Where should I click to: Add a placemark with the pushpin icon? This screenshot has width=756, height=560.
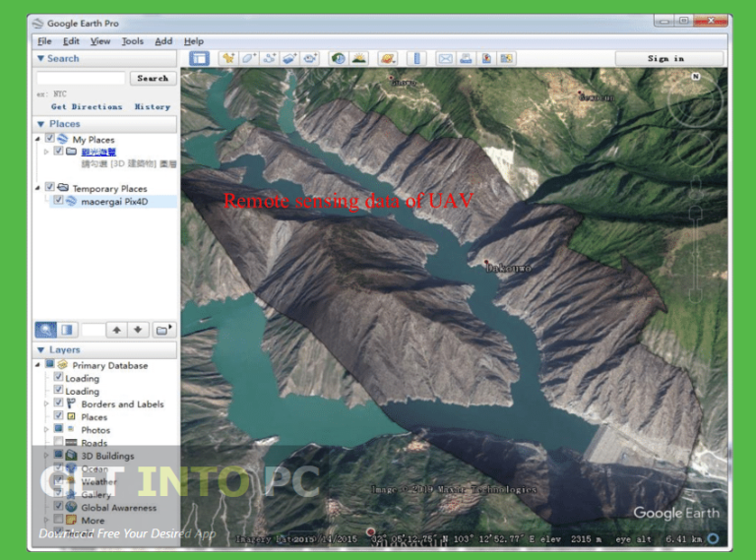pyautogui.click(x=227, y=59)
